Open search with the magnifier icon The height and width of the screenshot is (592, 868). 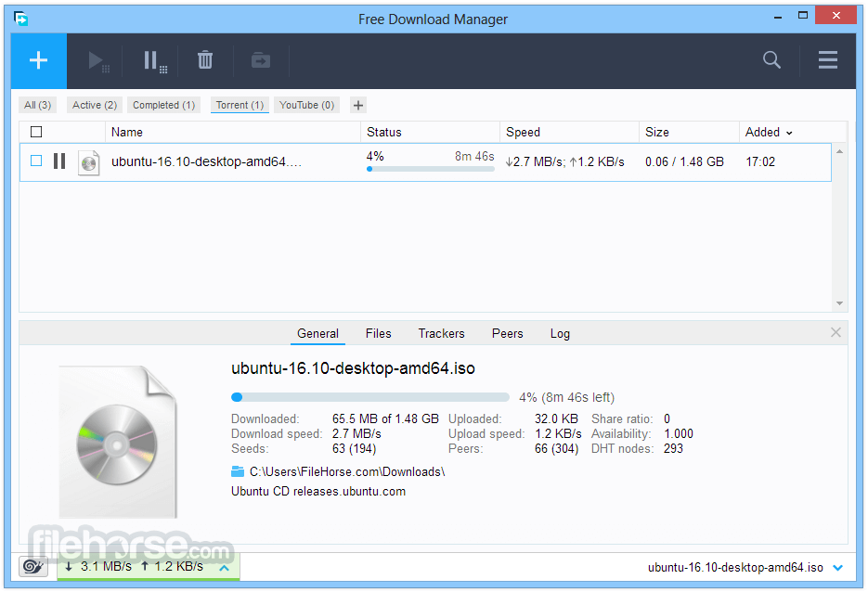click(x=771, y=59)
